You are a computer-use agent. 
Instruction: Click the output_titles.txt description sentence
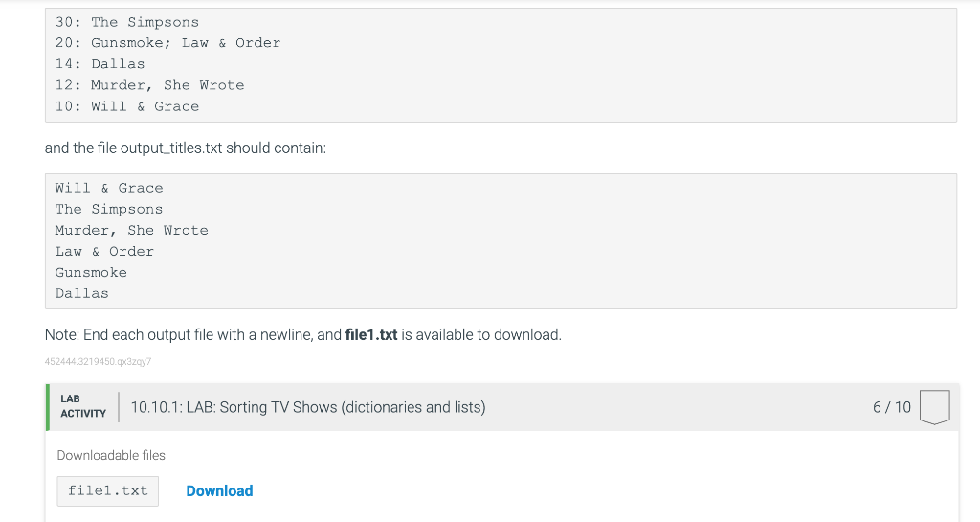[186, 148]
